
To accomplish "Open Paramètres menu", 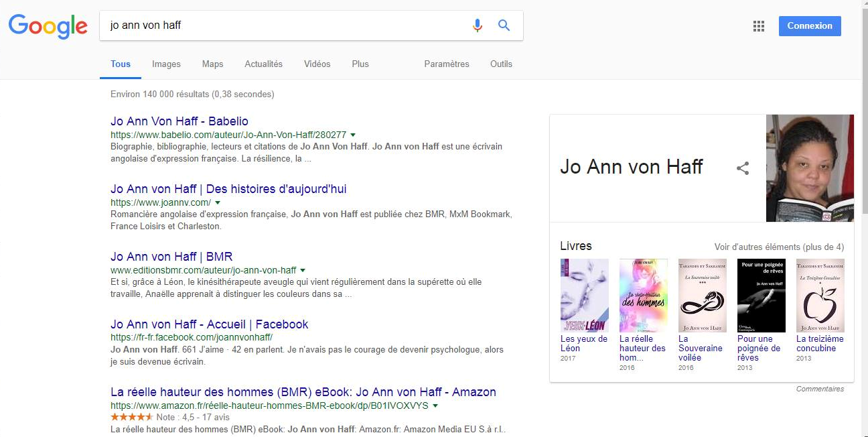I will [447, 64].
